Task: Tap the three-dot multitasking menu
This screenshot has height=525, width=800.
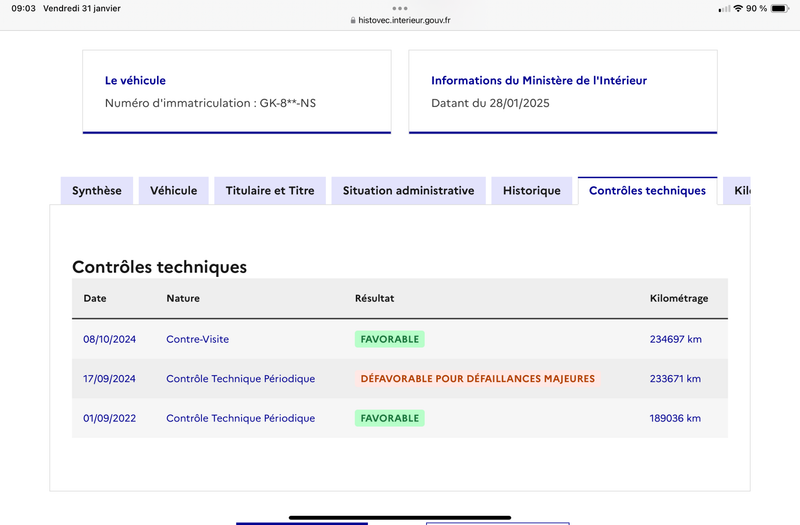Action: pos(400,8)
